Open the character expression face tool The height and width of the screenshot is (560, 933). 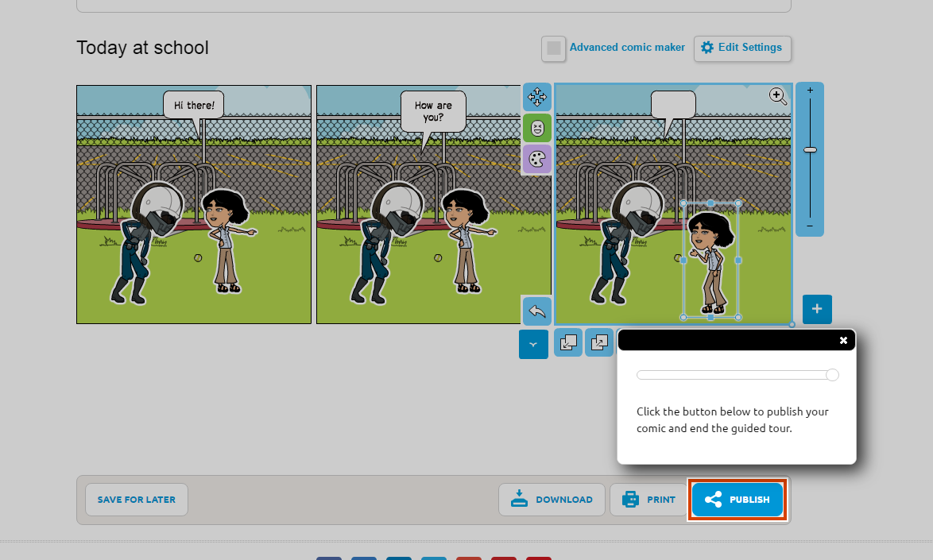pyautogui.click(x=537, y=128)
